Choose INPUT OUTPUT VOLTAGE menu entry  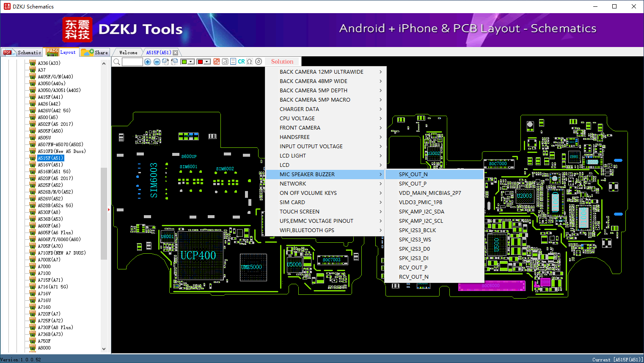325,147
